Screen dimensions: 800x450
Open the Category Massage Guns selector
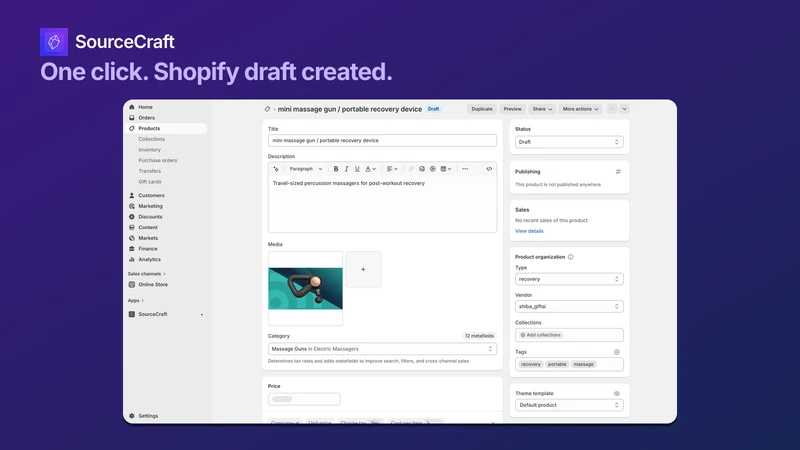[x=382, y=349]
